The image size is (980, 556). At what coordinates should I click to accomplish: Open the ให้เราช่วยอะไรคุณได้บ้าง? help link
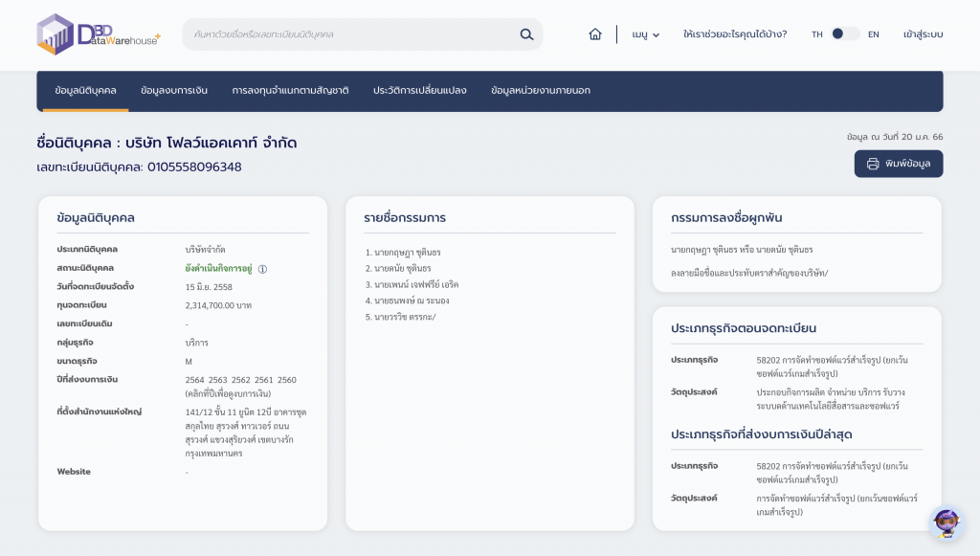pos(735,34)
